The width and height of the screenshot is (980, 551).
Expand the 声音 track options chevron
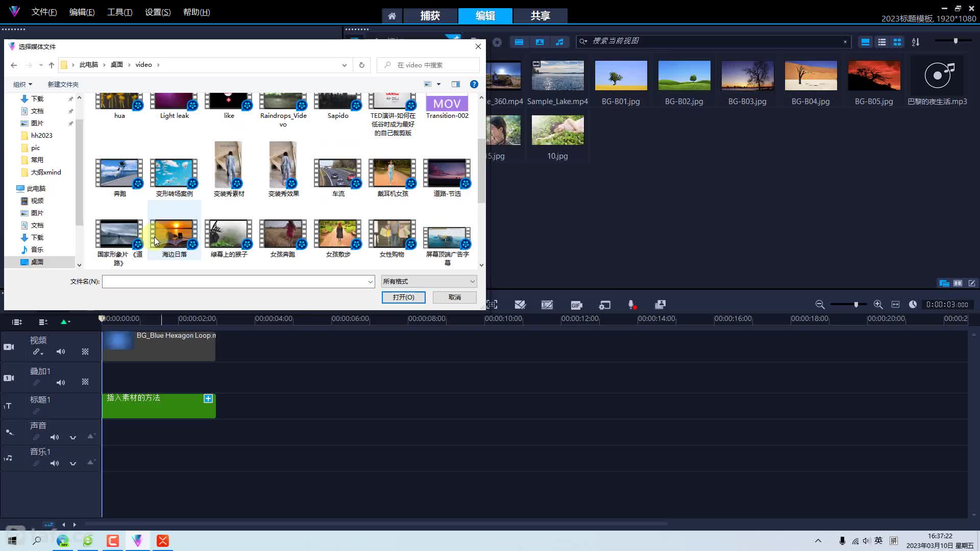73,437
